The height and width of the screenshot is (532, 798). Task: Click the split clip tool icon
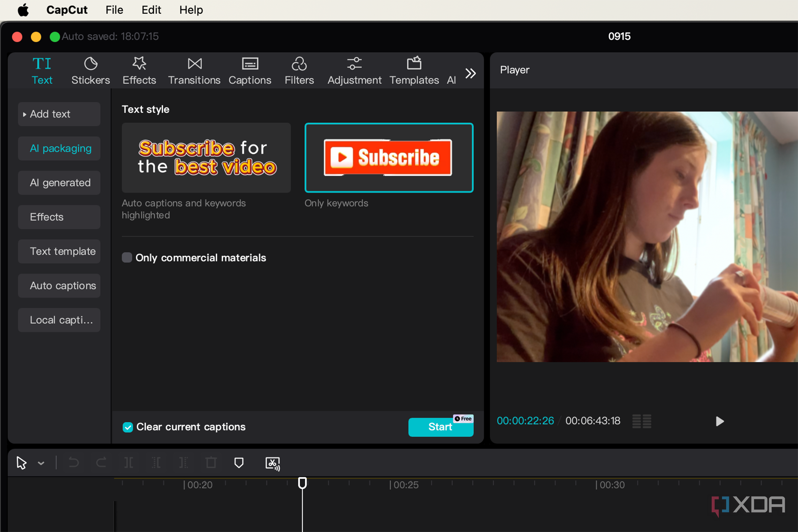128,462
